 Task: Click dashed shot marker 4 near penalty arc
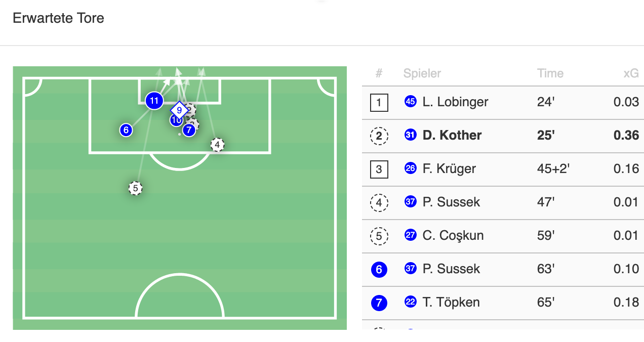click(x=217, y=145)
